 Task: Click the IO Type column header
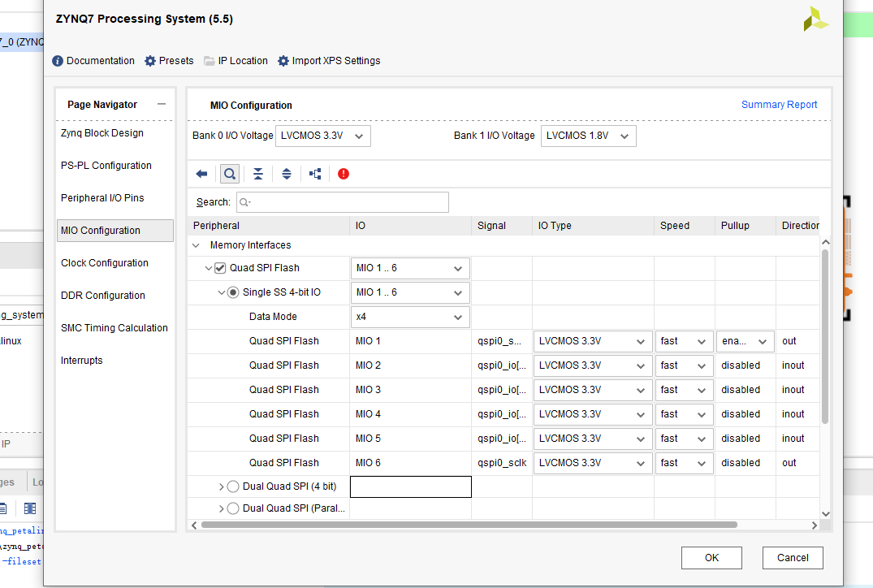593,226
